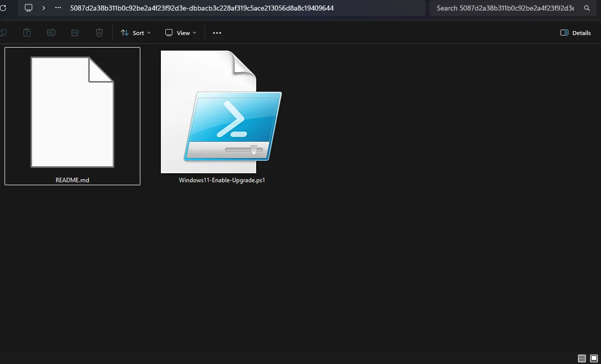Switch to details list view in status bar
Image resolution: width=601 pixels, height=364 pixels.
tap(582, 358)
